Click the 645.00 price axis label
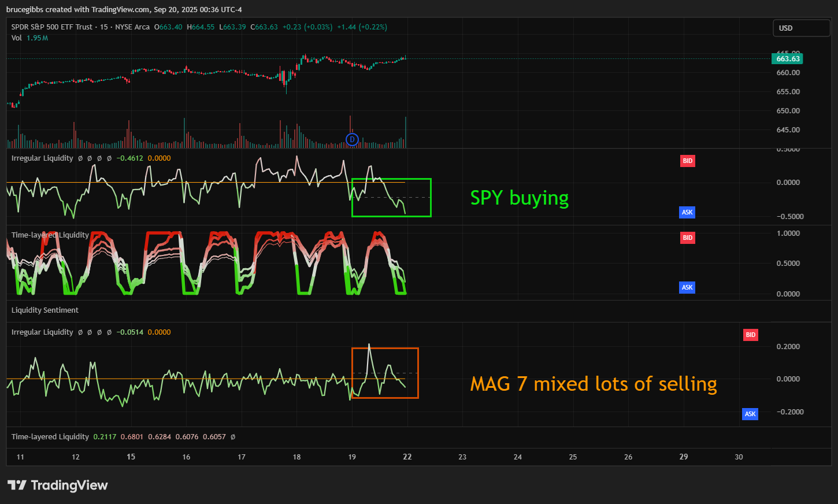Image resolution: width=838 pixels, height=504 pixels. pyautogui.click(x=788, y=129)
